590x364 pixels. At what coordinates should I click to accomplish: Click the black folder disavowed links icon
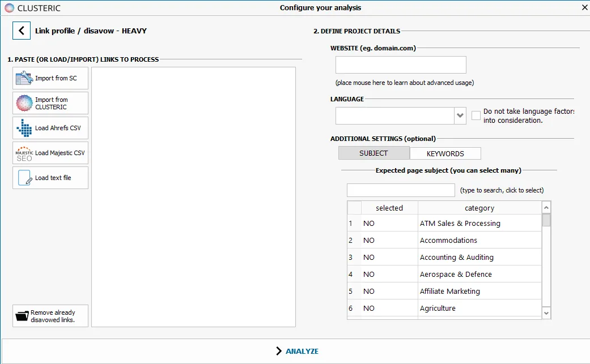point(22,316)
